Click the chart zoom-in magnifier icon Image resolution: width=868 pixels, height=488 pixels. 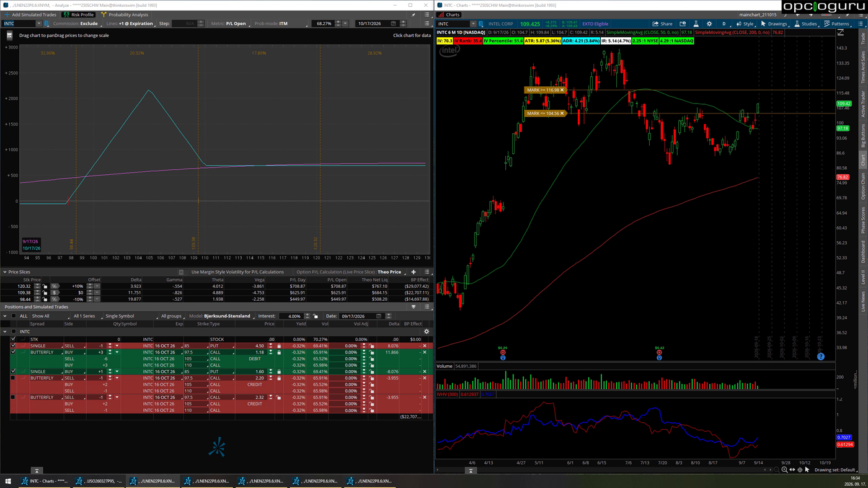pos(784,470)
